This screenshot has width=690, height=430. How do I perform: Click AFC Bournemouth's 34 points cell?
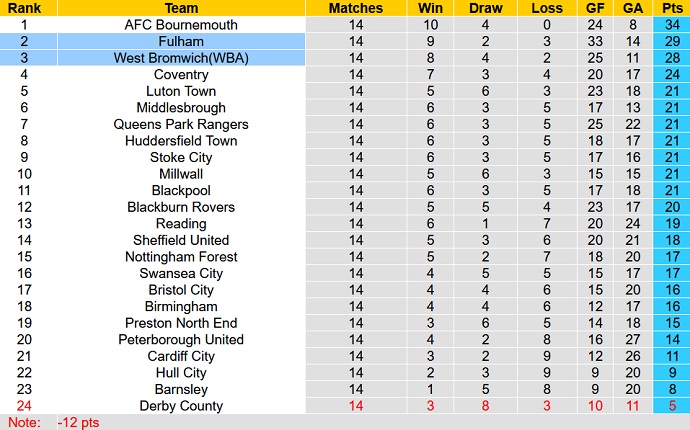[x=668, y=25]
